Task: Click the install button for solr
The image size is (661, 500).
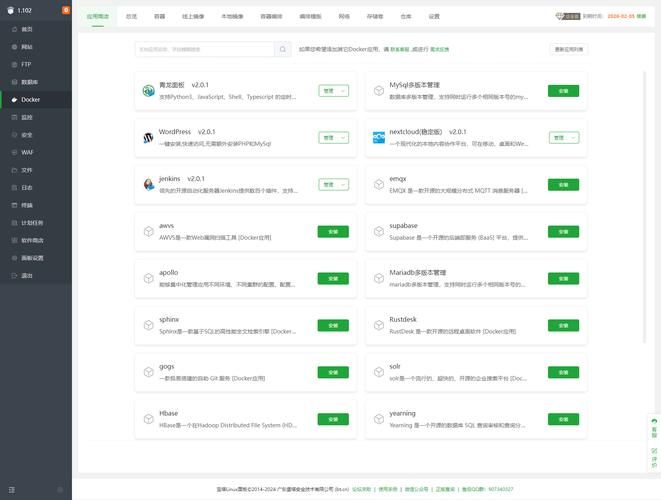Action: 563,372
